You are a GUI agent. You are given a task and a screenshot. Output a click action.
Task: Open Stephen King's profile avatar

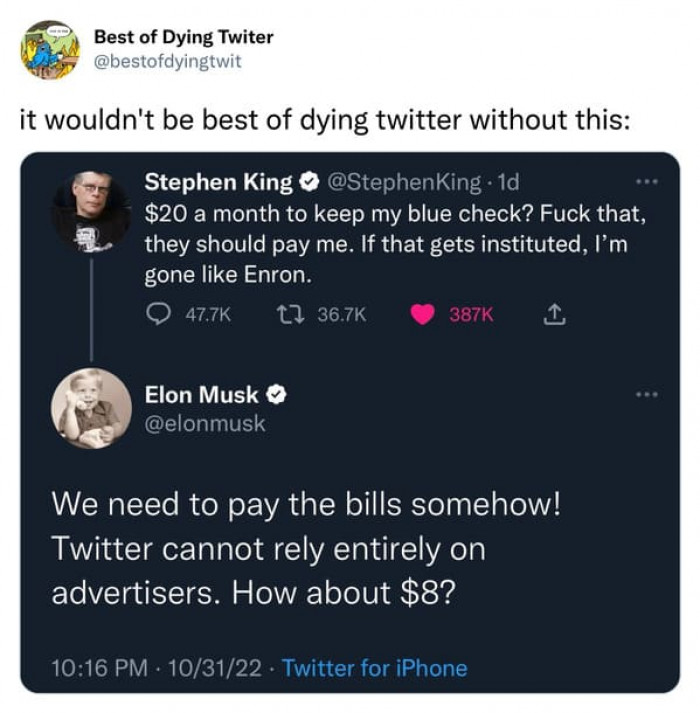point(91,212)
